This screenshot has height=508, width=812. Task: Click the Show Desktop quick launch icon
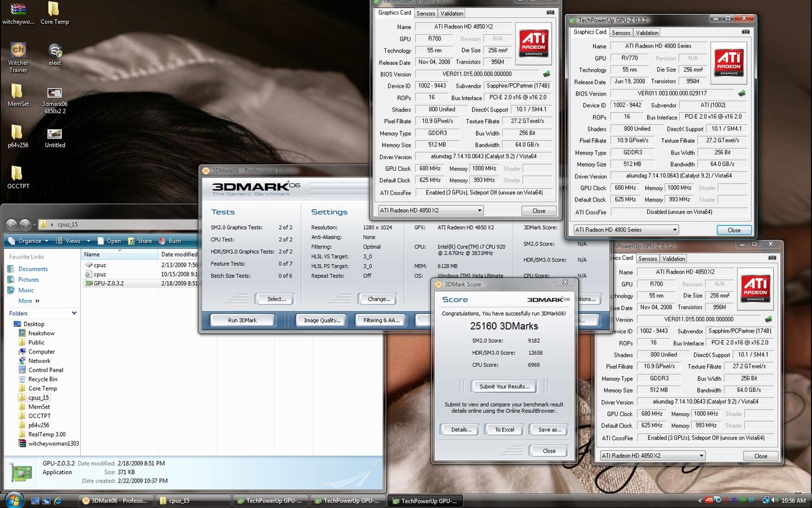(x=35, y=501)
